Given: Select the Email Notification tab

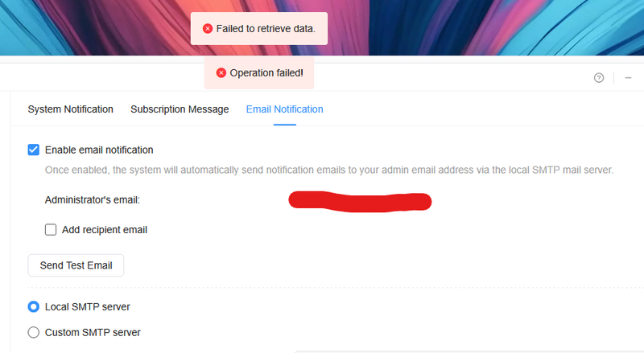Looking at the screenshot, I should (285, 109).
